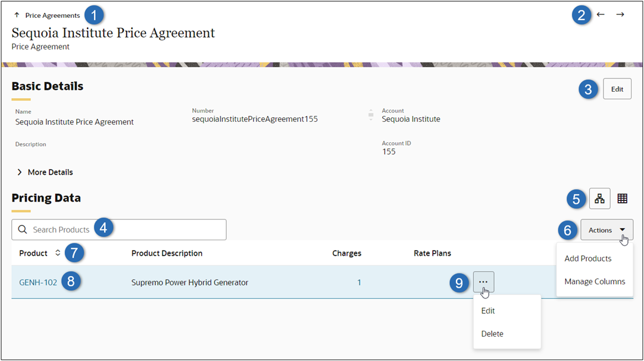Click the Edit button in Basic Details
Viewport: 644px width, 361px height.
617,88
